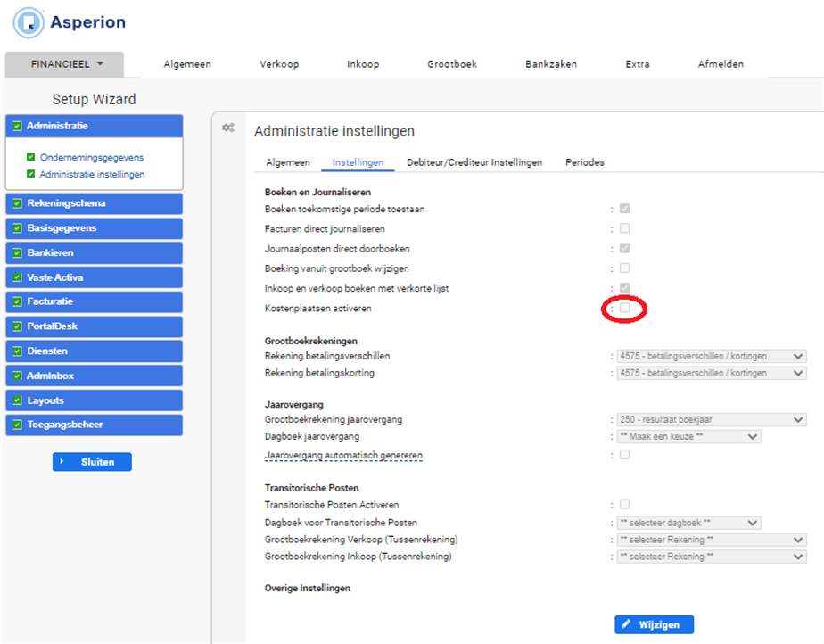The image size is (824, 644).
Task: Expand the Toegangsbeheer wizard section
Action: (x=94, y=425)
